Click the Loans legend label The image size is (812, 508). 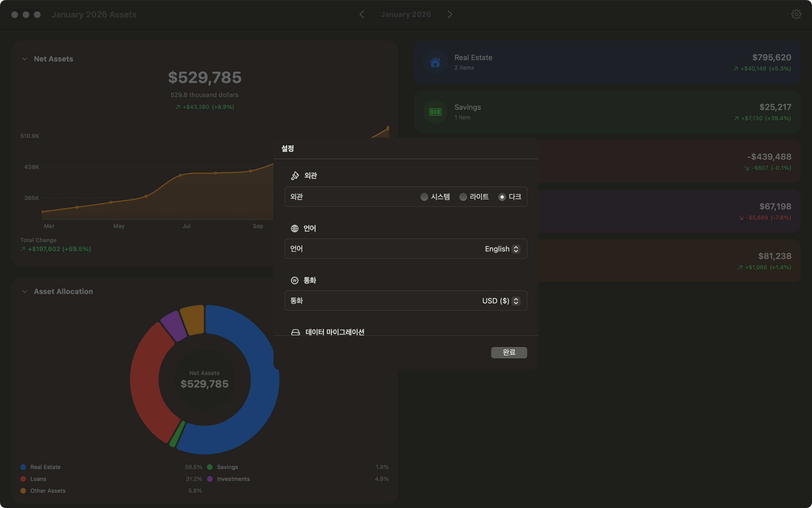[x=38, y=479]
